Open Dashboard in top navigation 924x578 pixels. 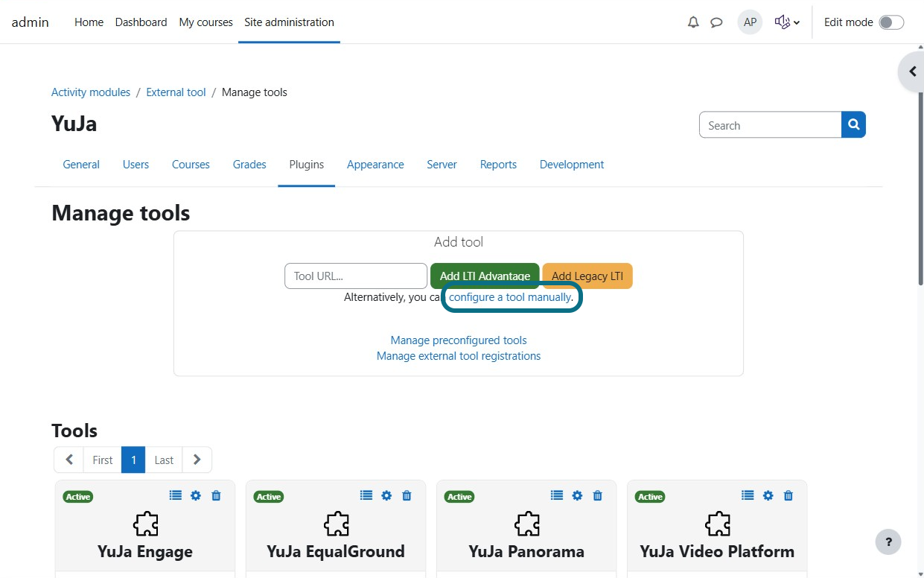click(141, 22)
